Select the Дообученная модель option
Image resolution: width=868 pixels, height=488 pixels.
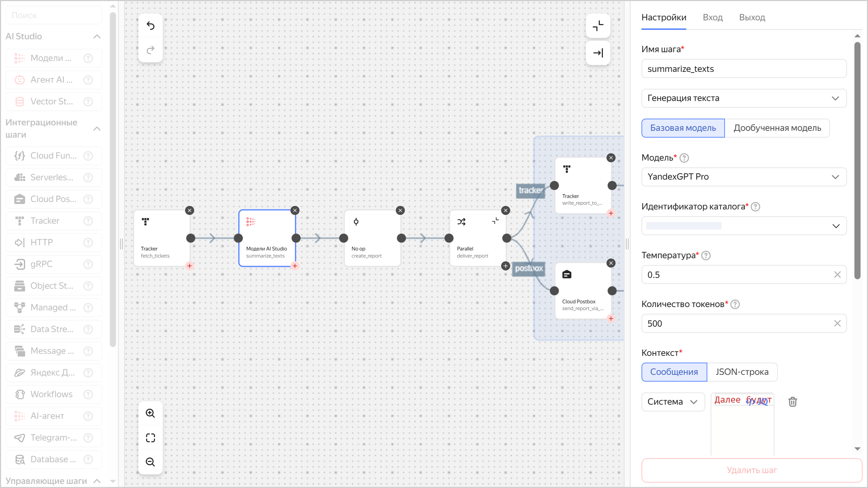point(777,128)
